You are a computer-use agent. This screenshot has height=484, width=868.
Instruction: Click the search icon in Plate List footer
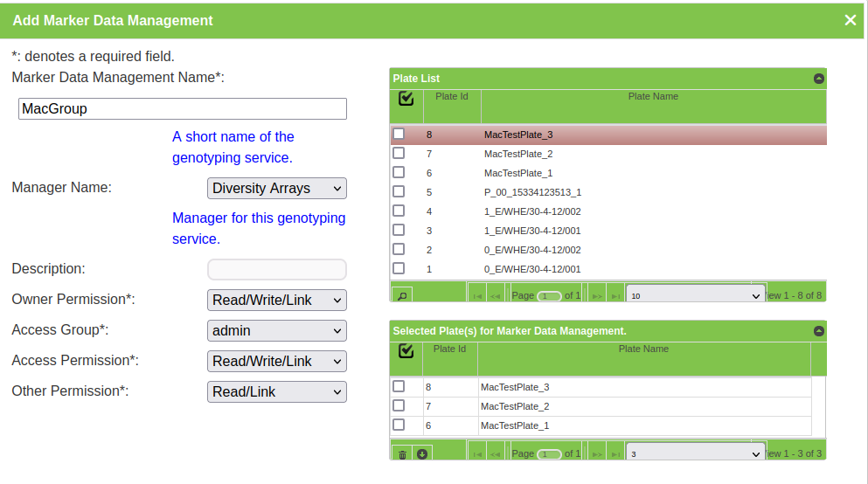(x=402, y=295)
